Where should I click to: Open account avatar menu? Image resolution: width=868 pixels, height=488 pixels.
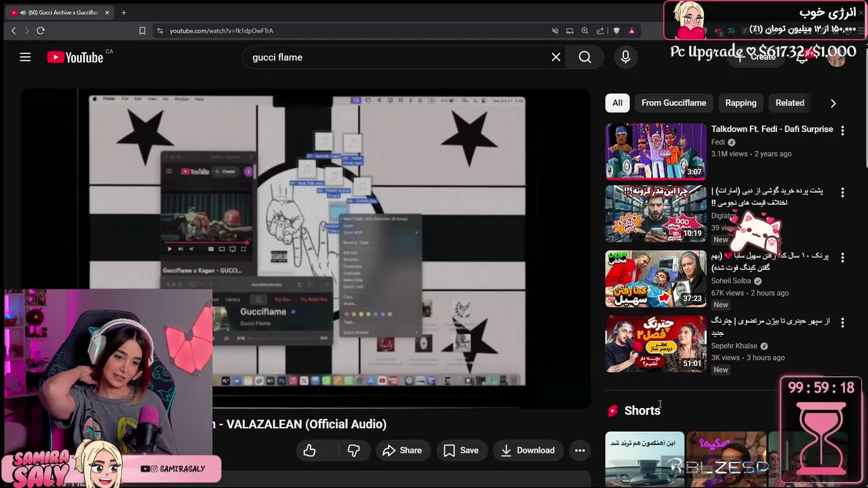(837, 58)
